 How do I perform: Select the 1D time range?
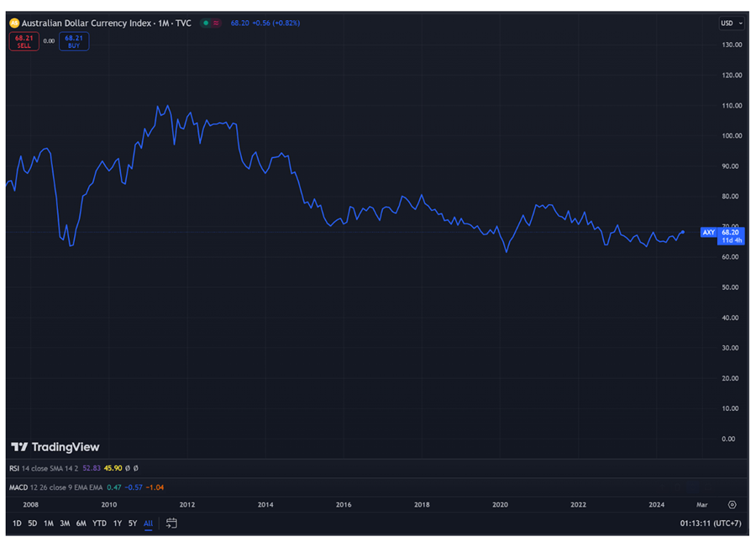pyautogui.click(x=17, y=524)
